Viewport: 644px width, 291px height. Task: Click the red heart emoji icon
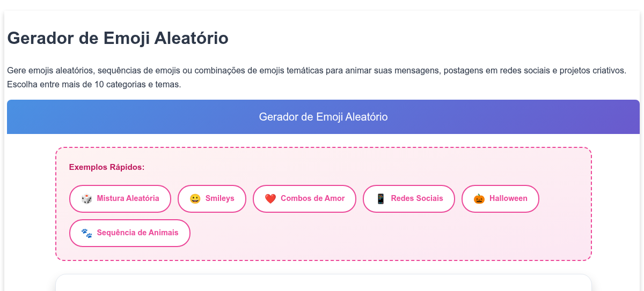270,199
